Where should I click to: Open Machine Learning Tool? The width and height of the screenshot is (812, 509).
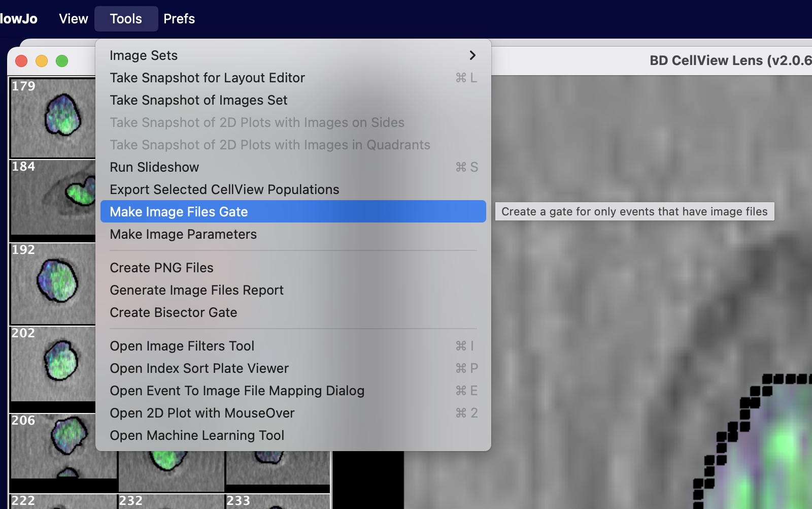click(293, 435)
